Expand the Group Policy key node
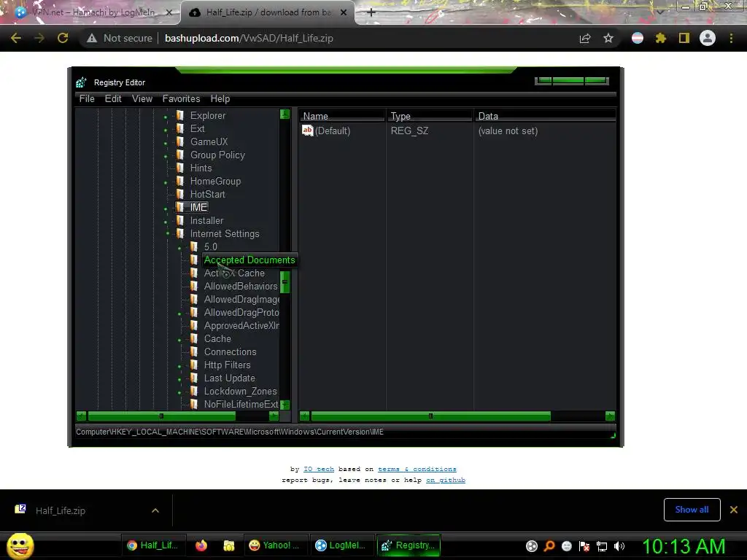 coord(166,156)
